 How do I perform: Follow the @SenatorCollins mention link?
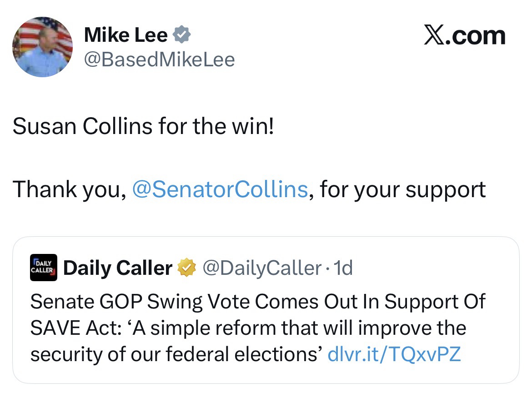click(220, 189)
